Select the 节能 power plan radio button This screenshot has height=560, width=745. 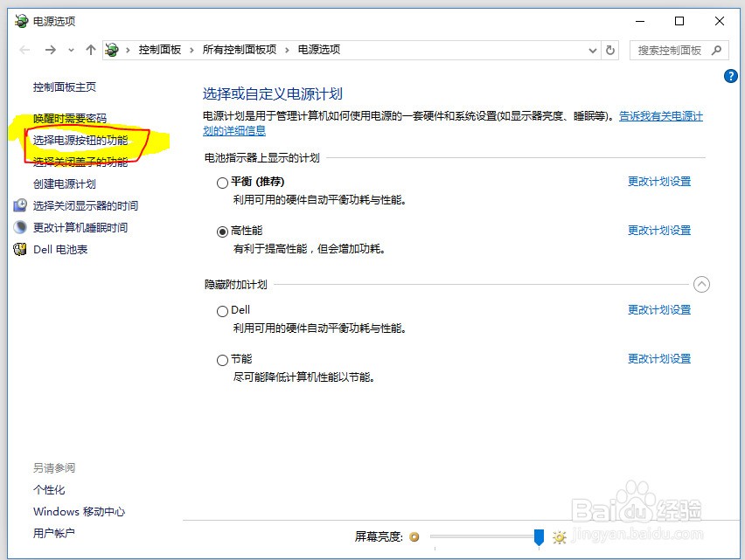[x=222, y=360]
